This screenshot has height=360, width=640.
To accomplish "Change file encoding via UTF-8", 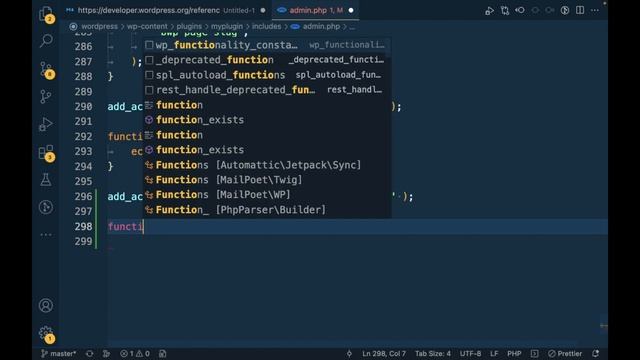I will (x=470, y=353).
